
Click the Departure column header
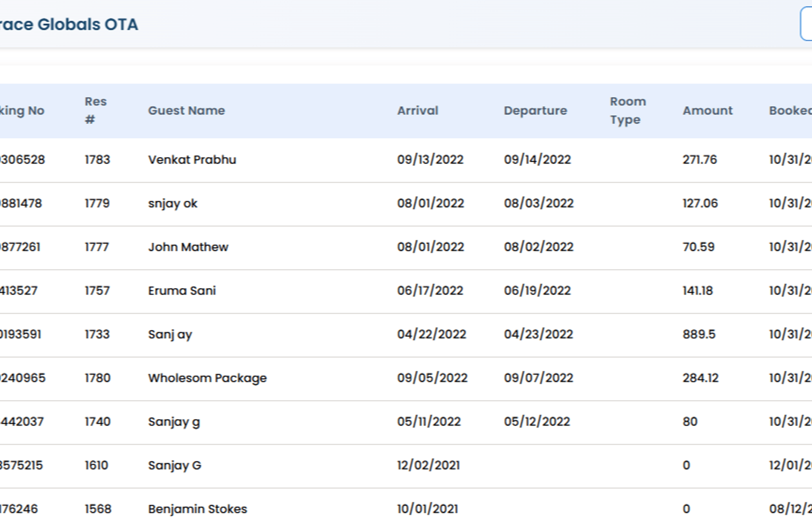[x=535, y=111]
